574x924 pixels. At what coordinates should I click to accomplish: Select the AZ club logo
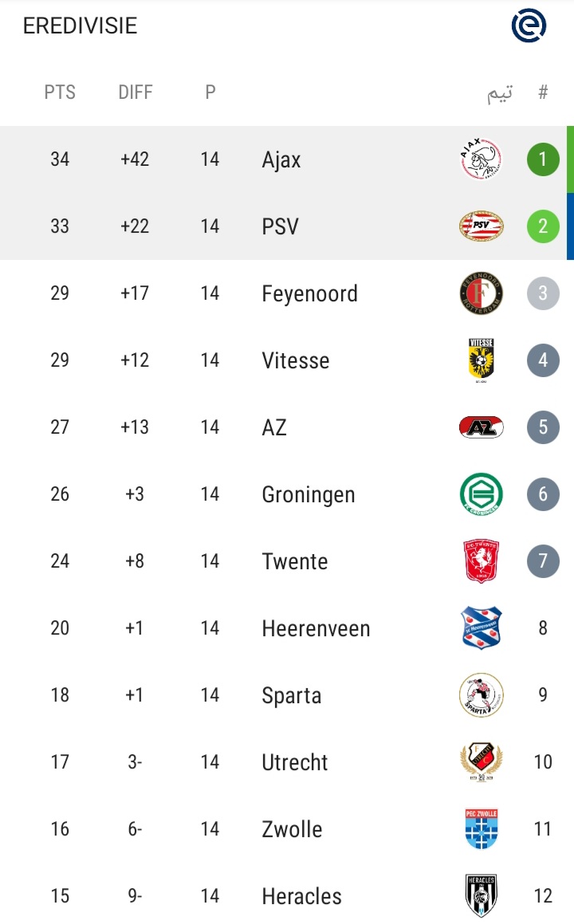pyautogui.click(x=481, y=427)
